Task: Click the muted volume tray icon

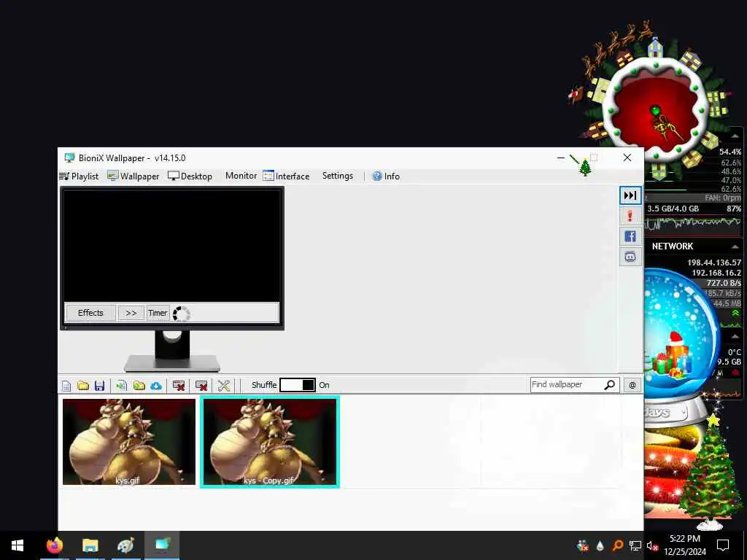Action: [652, 545]
